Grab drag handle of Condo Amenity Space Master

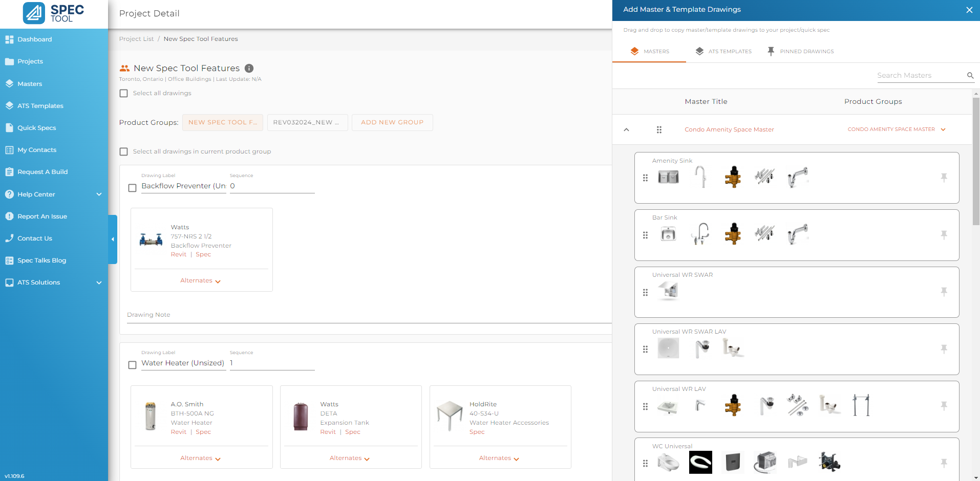[659, 130]
